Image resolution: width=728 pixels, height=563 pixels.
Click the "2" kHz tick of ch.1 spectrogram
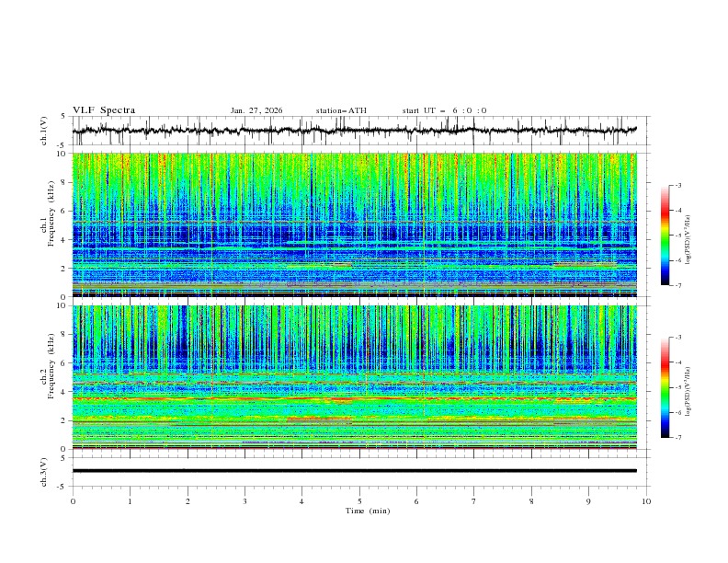64,269
